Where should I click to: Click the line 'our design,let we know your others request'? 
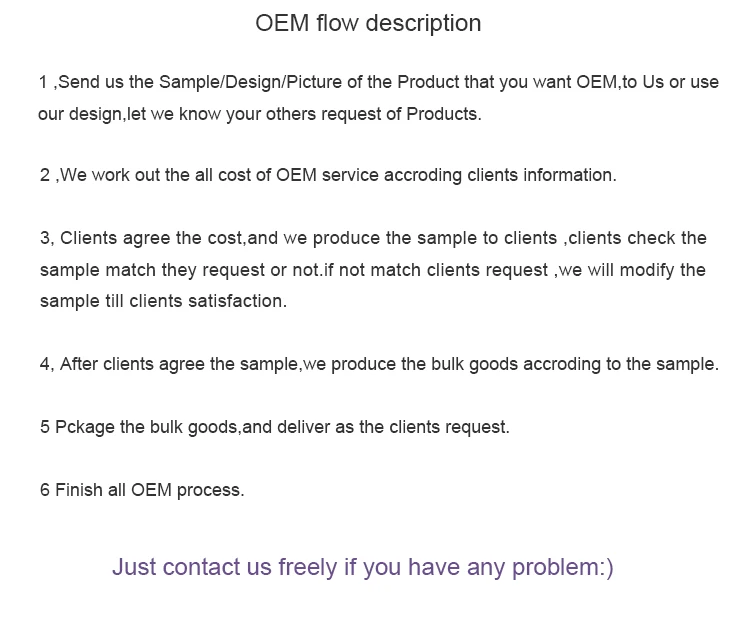click(x=260, y=114)
